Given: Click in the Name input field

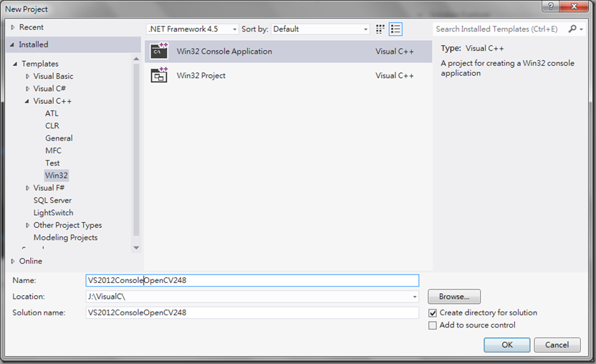Looking at the screenshot, I should click(x=252, y=280).
